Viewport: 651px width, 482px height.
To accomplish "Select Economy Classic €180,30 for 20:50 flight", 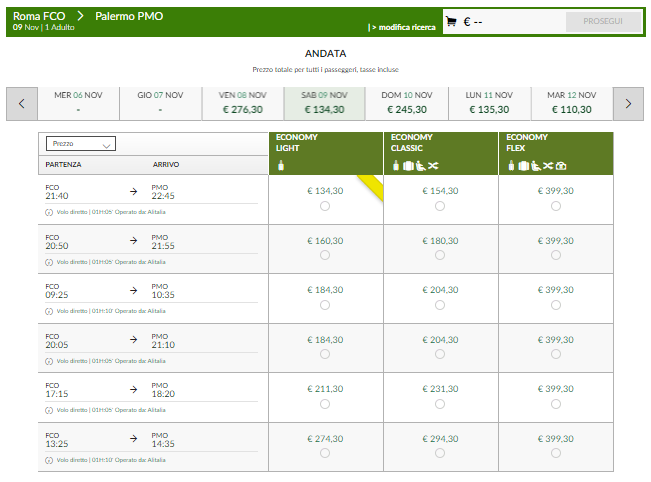I will coord(440,256).
